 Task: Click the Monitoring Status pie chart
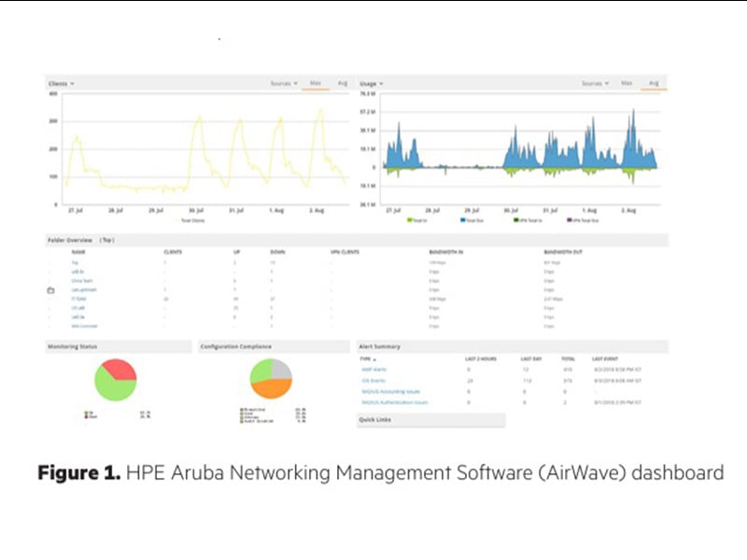point(116,380)
